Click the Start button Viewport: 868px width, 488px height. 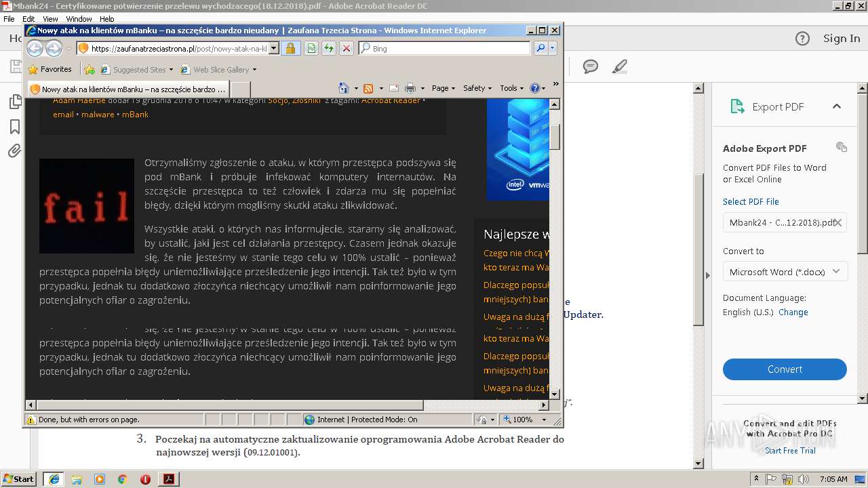[x=19, y=479]
